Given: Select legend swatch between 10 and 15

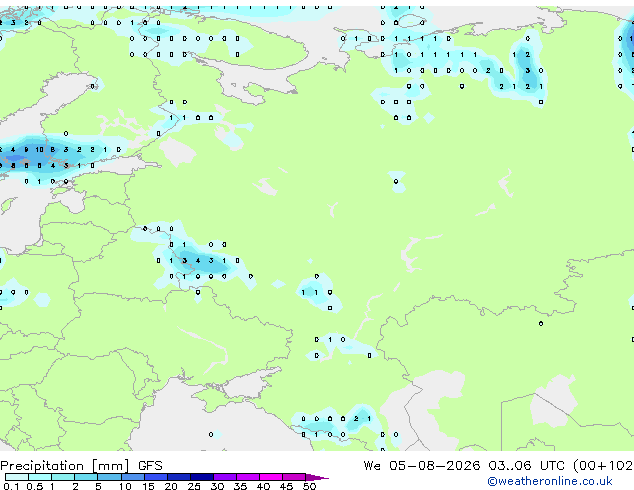Looking at the screenshot, I should 133,477.
